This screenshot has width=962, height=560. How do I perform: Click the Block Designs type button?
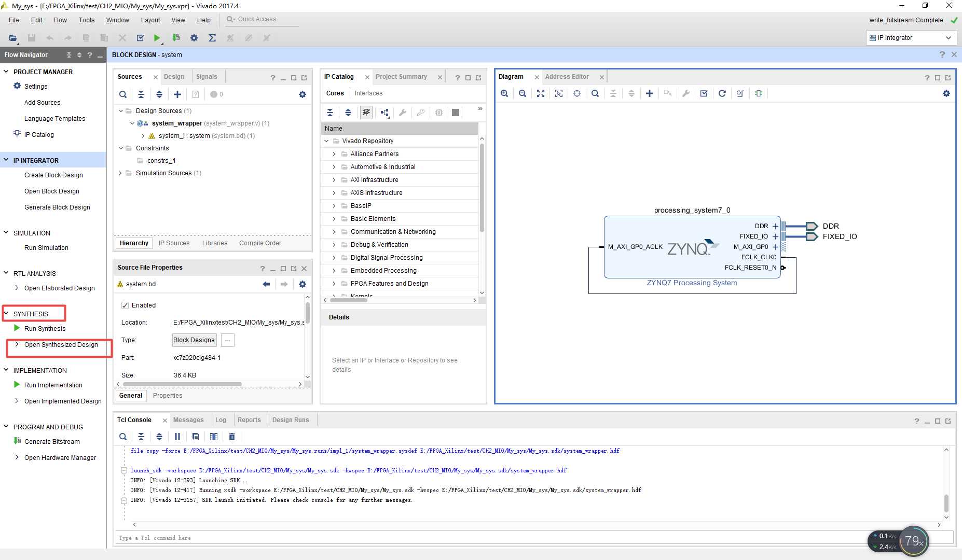[x=194, y=340]
